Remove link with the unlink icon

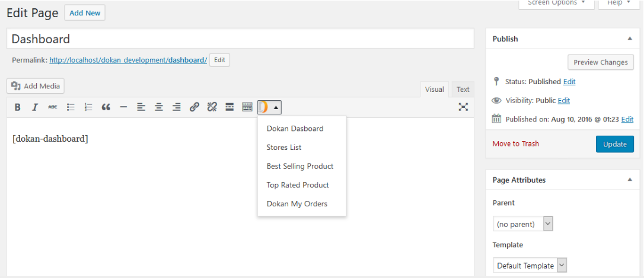pyautogui.click(x=212, y=108)
